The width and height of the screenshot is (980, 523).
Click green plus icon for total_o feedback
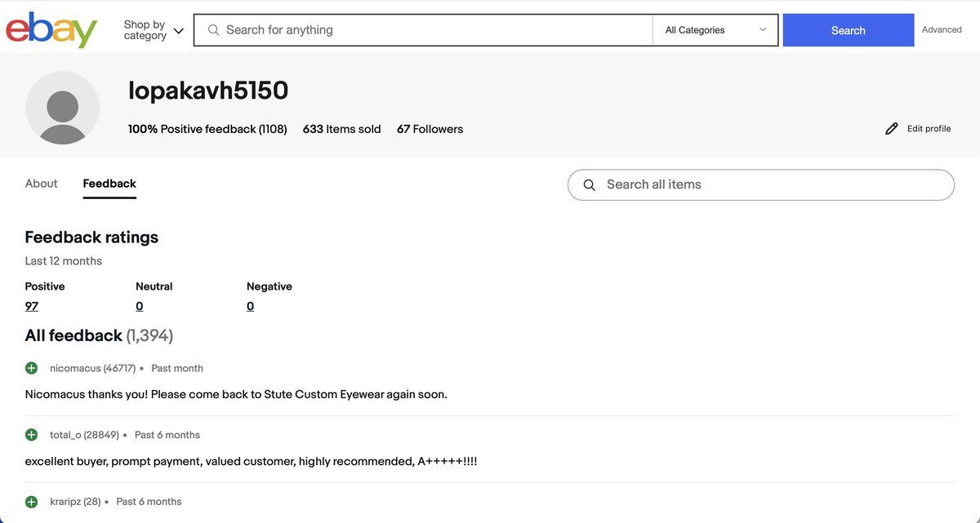[x=32, y=435]
